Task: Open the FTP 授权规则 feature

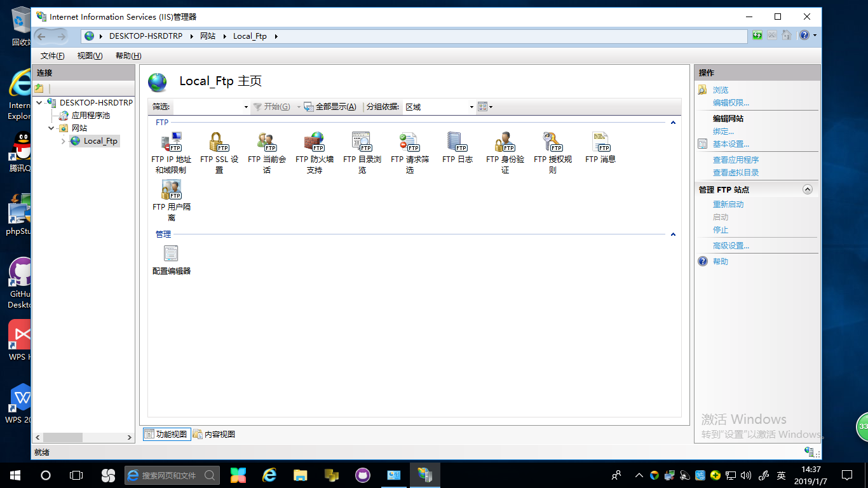Action: click(552, 144)
